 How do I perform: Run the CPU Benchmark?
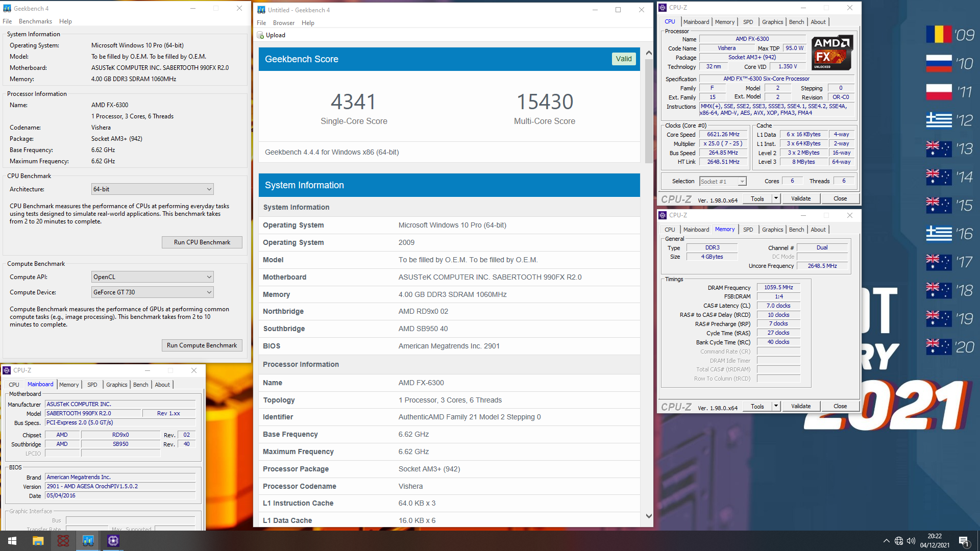point(202,242)
